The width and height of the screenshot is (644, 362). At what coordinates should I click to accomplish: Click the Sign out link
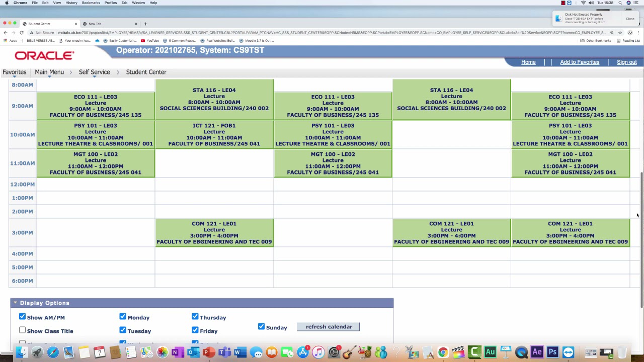pyautogui.click(x=626, y=62)
